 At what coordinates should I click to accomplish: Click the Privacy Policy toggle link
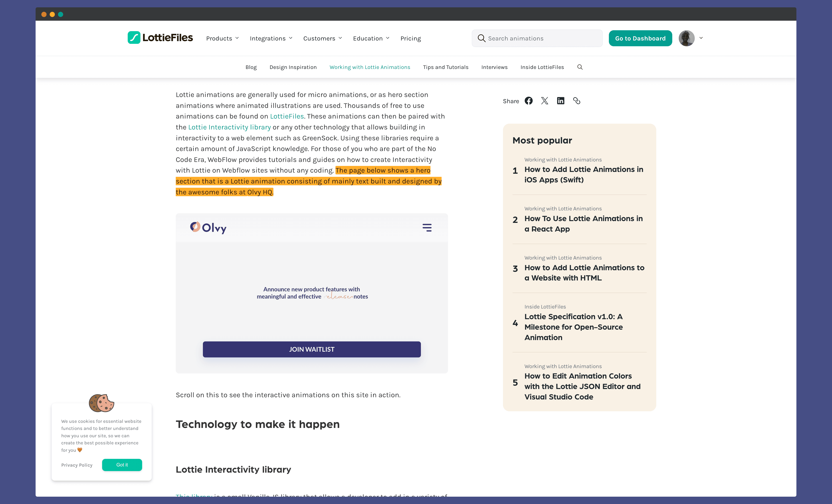(76, 465)
